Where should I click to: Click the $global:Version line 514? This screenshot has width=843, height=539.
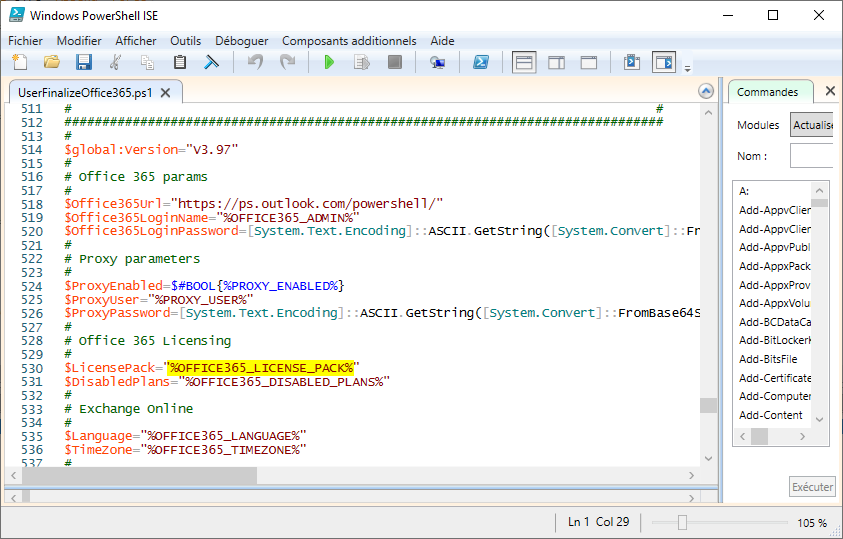pos(151,149)
